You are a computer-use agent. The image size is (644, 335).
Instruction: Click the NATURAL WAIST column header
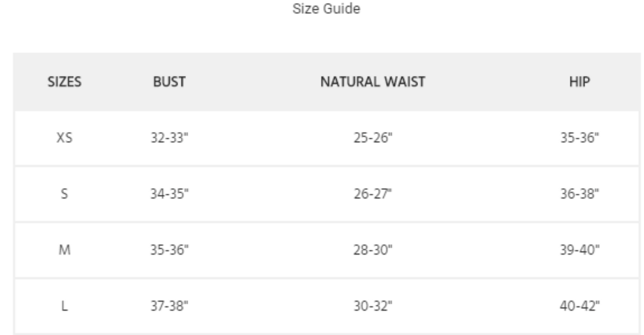click(x=373, y=82)
